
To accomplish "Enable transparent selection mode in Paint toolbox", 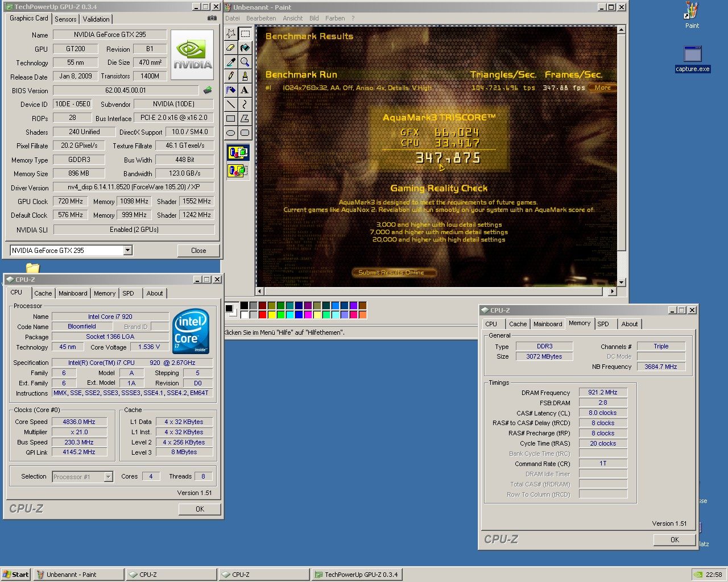I will click(x=238, y=170).
